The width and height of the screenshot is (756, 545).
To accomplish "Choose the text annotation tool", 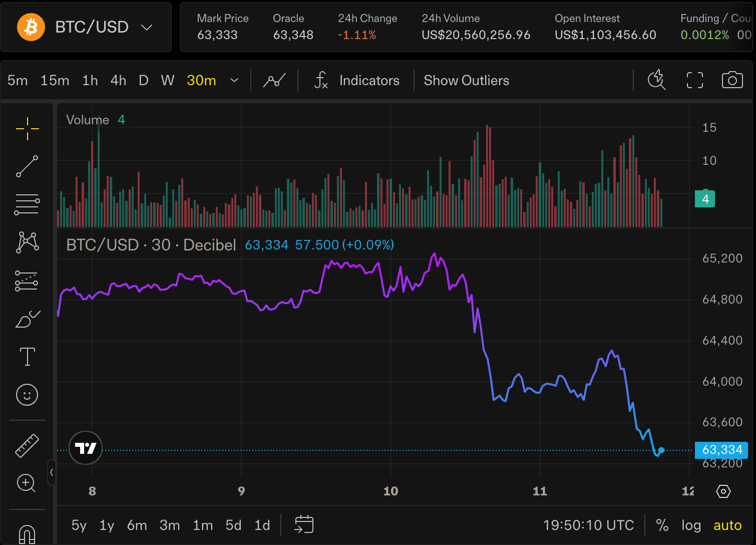I will click(27, 357).
